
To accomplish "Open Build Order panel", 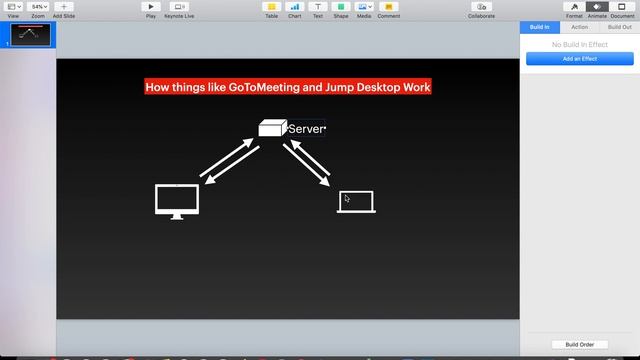I will (x=580, y=344).
